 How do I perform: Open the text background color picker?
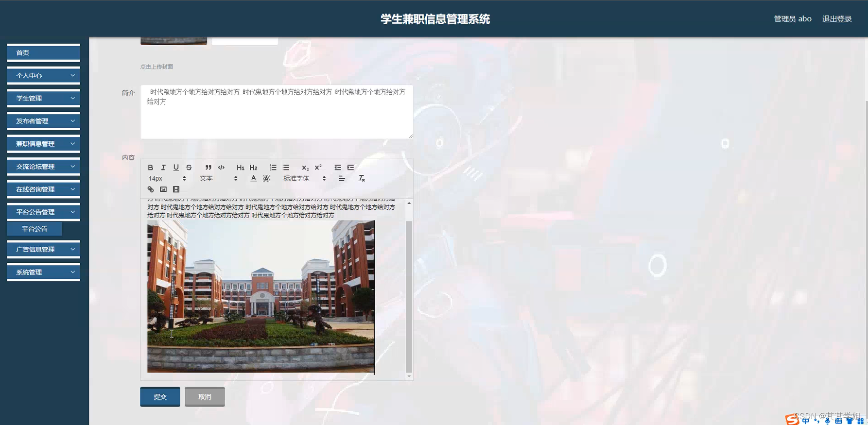tap(266, 178)
